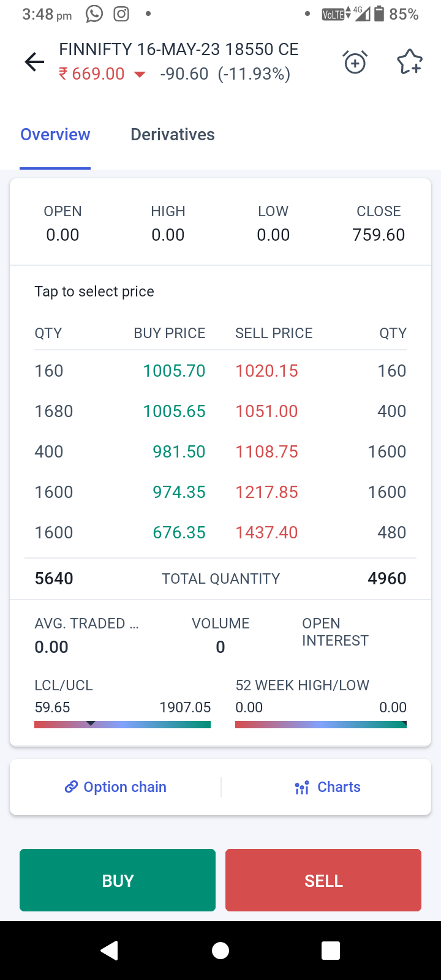Image resolution: width=441 pixels, height=980 pixels.
Task: Open the Charts link
Action: 339,787
